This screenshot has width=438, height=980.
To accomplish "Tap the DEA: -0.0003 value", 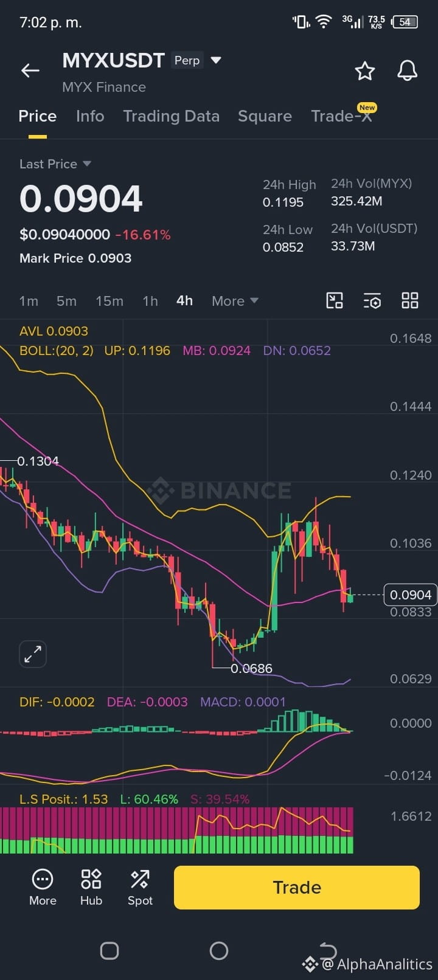I will pyautogui.click(x=147, y=702).
